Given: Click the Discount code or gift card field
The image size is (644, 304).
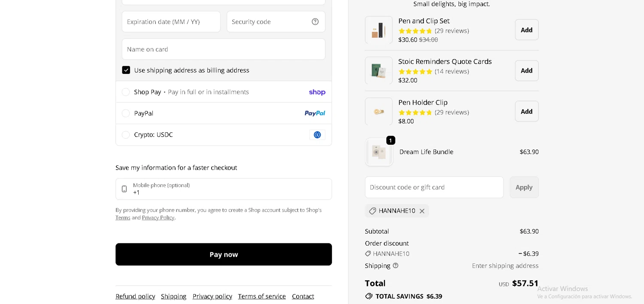Looking at the screenshot, I should [x=434, y=187].
